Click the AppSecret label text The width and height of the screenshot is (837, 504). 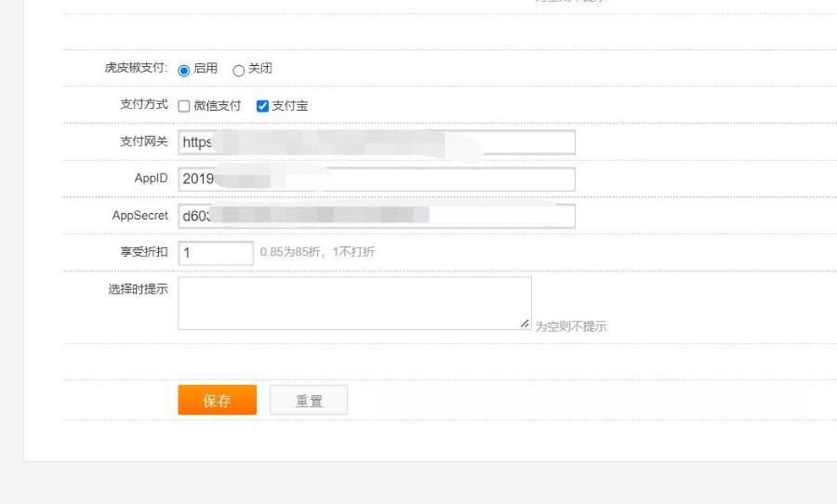click(139, 215)
